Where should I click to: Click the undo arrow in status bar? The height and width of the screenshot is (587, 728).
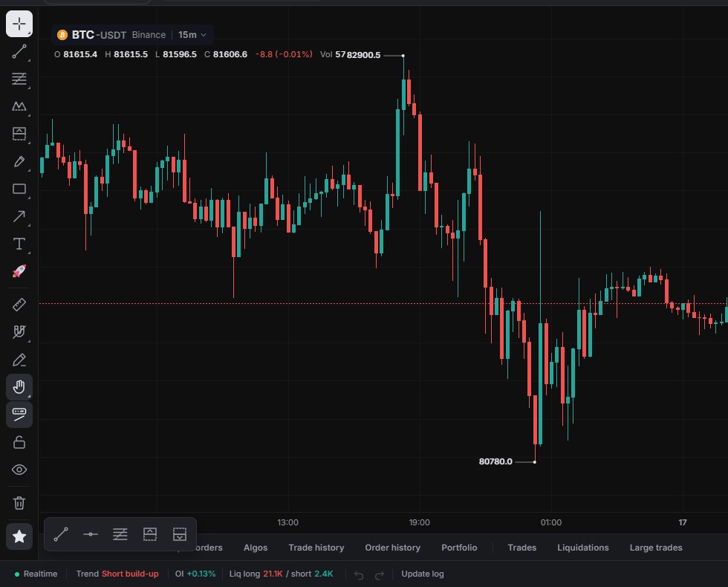(x=359, y=575)
